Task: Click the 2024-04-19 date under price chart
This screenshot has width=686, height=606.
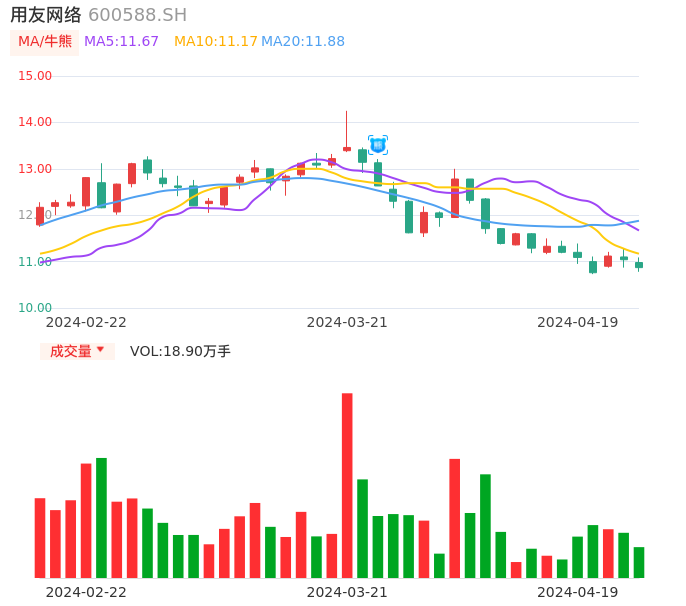Action: pos(578,323)
